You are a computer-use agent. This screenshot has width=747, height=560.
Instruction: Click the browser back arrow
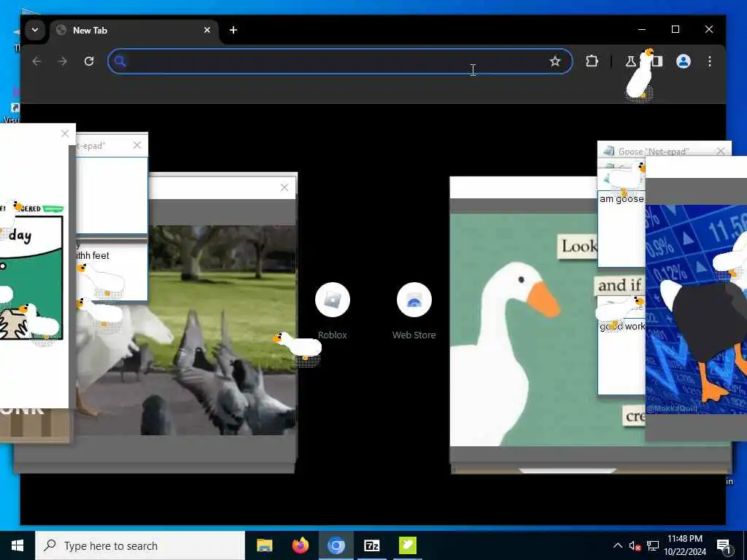[36, 61]
